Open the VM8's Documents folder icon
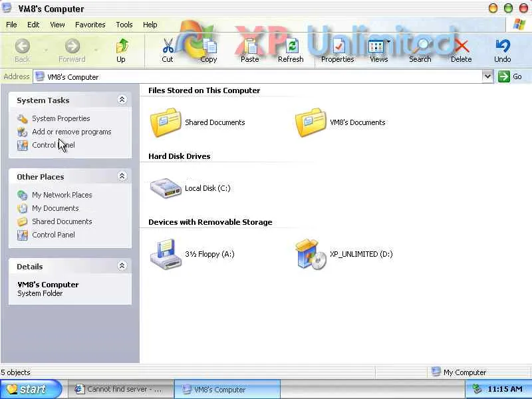This screenshot has width=532, height=399. [x=311, y=122]
